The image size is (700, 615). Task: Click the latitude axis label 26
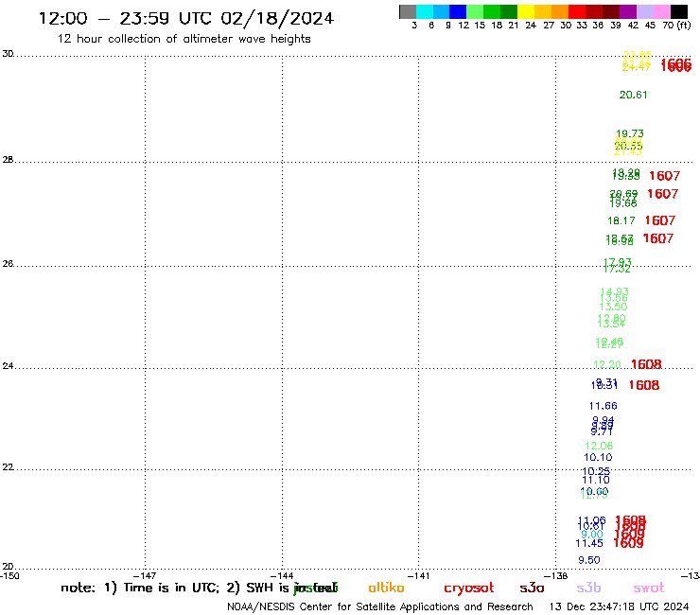pos(8,264)
